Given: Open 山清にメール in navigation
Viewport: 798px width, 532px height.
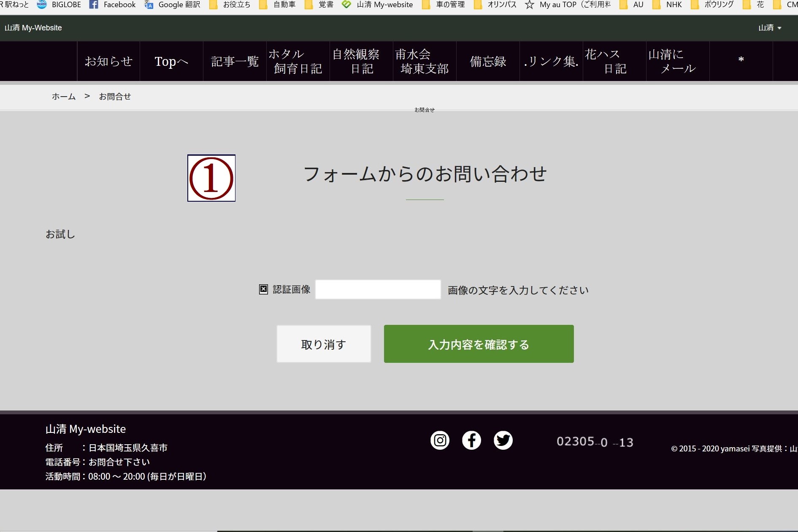Looking at the screenshot, I should pyautogui.click(x=678, y=61).
